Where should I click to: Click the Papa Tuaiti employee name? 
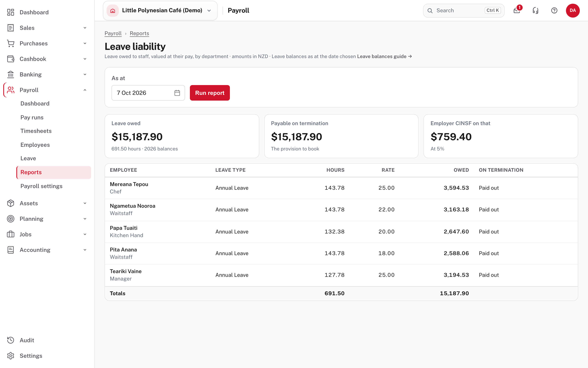point(124,228)
